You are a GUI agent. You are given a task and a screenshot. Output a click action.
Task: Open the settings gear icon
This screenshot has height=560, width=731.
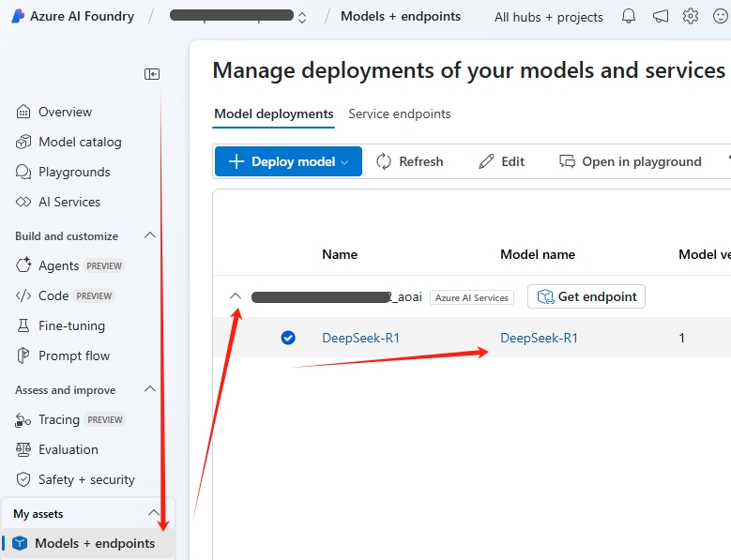pyautogui.click(x=691, y=16)
